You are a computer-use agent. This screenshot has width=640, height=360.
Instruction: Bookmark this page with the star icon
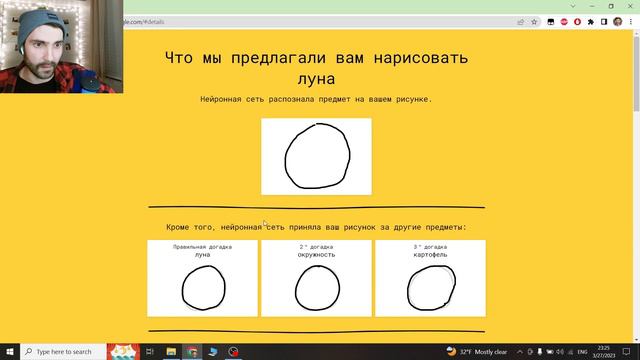[534, 22]
